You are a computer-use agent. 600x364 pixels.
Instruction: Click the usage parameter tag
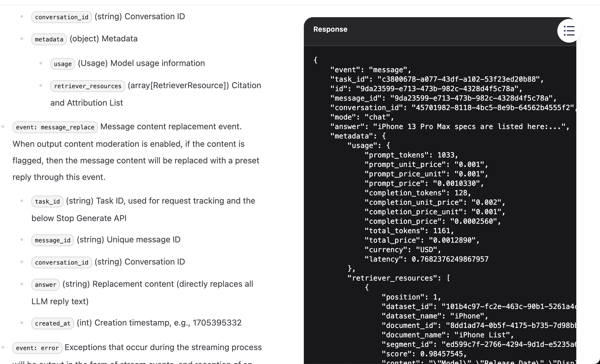(x=63, y=64)
